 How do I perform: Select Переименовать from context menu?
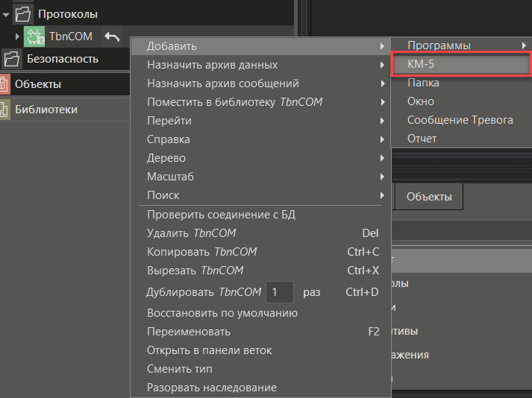[189, 332]
